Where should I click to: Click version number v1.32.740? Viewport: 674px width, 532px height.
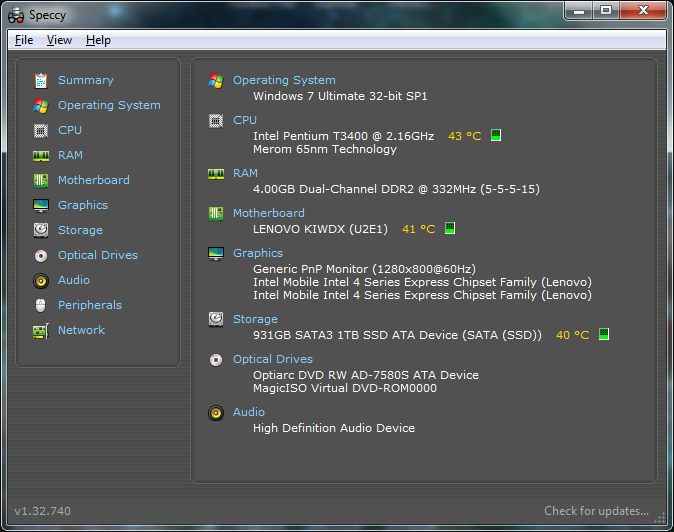click(43, 511)
